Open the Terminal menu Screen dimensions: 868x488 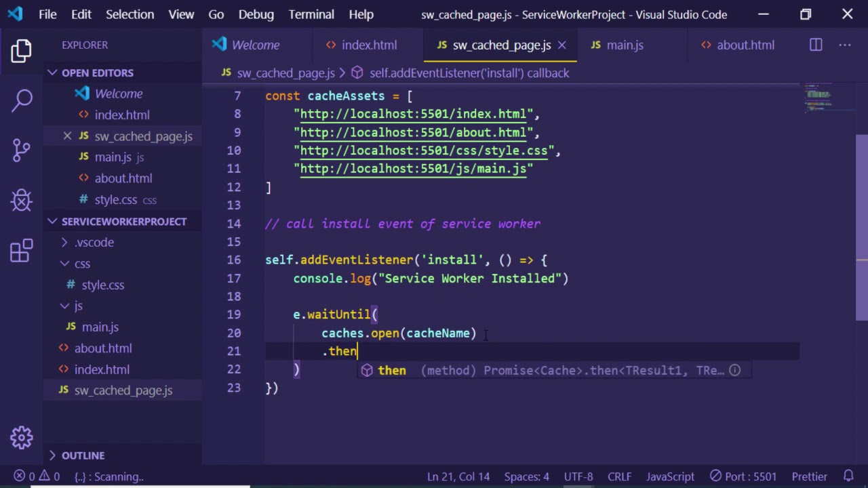click(x=311, y=14)
